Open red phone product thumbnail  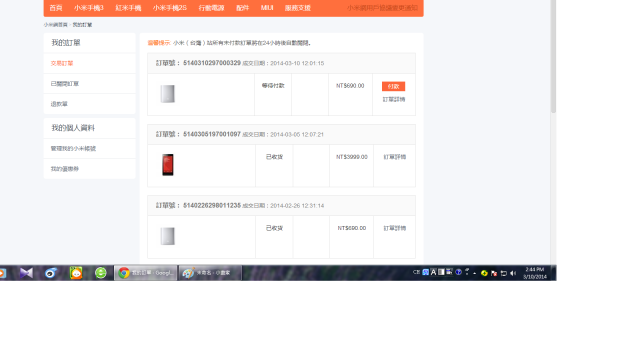(x=168, y=165)
